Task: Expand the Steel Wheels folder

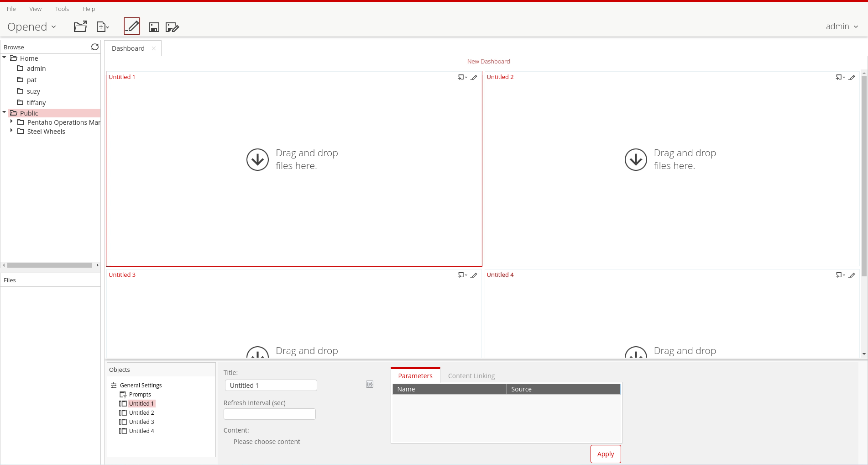Action: pos(11,131)
